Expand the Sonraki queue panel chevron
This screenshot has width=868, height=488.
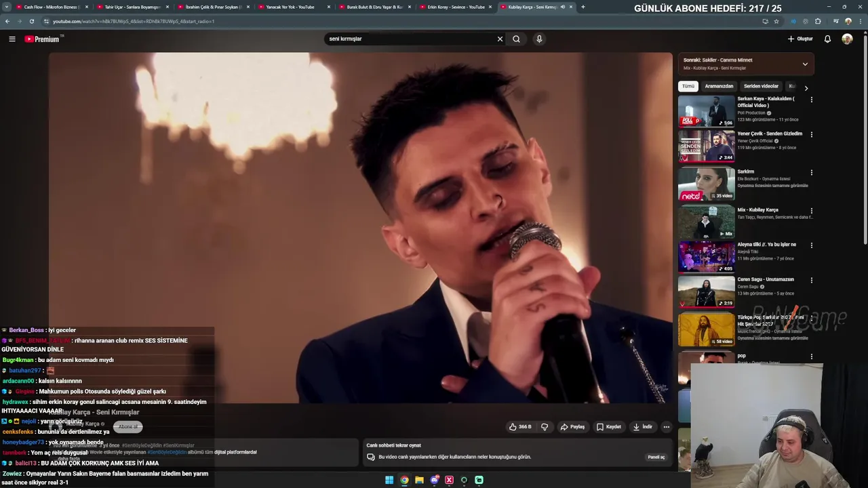(x=805, y=64)
